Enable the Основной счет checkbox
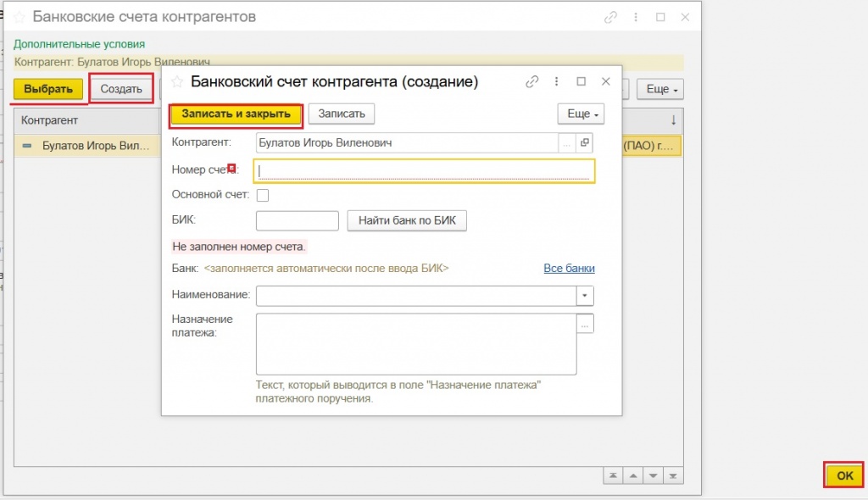Screen dimensions: 868x500 coord(263,196)
